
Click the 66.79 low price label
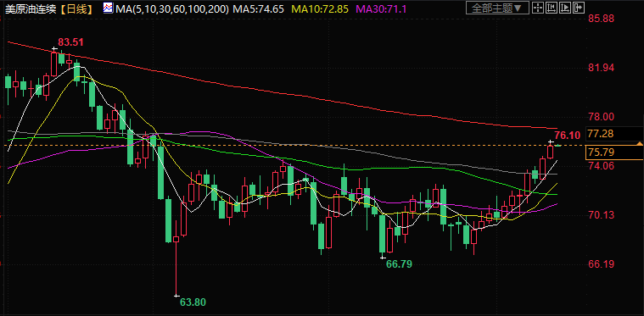coord(400,264)
